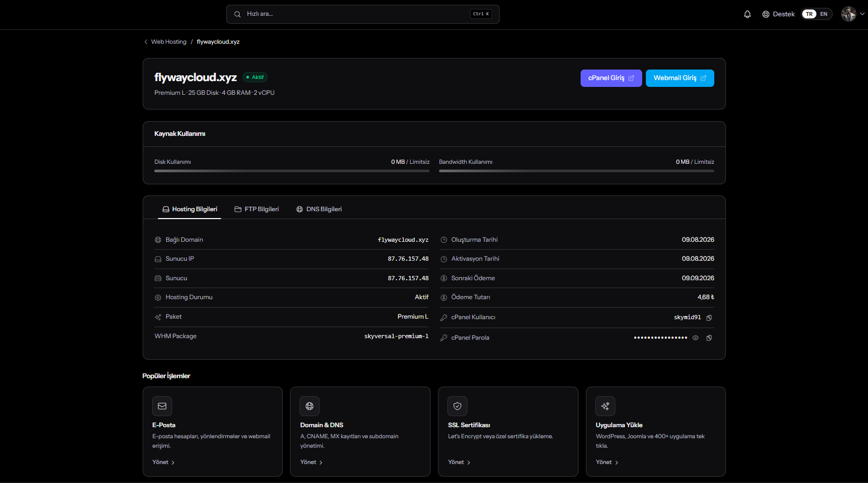Click the flywaycloud.xyz breadcrumb item
Image resolution: width=868 pixels, height=483 pixels.
(218, 42)
